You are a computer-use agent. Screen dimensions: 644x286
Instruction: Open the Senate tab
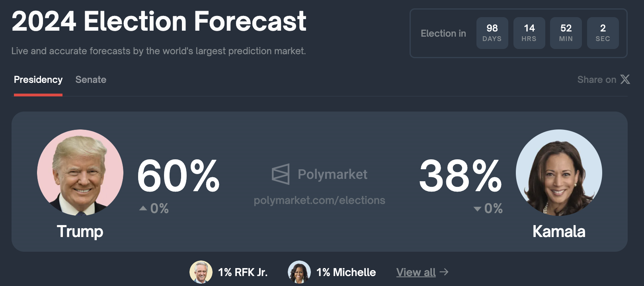91,80
